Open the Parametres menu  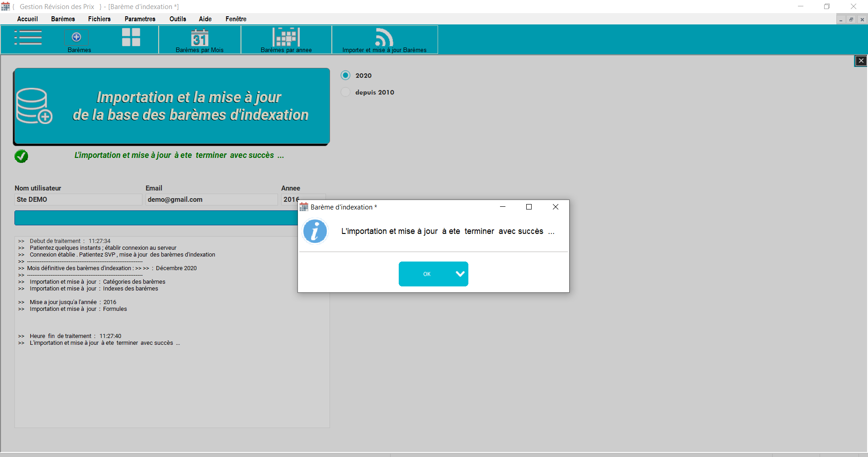(x=140, y=19)
